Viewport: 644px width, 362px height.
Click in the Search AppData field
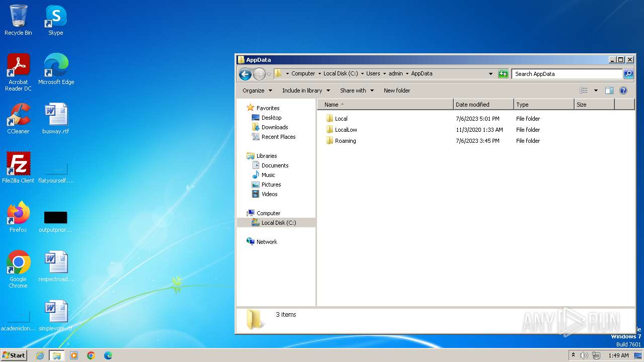[x=567, y=74]
